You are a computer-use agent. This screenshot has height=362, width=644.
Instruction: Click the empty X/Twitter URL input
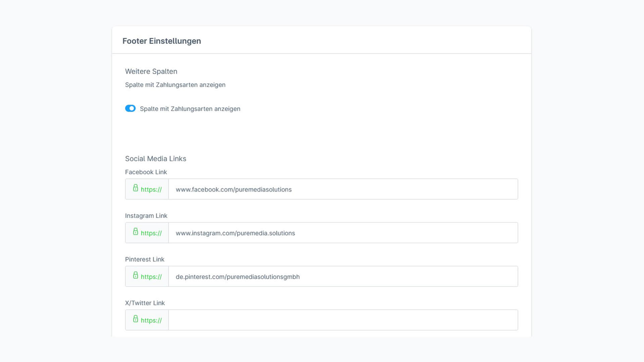coord(343,320)
